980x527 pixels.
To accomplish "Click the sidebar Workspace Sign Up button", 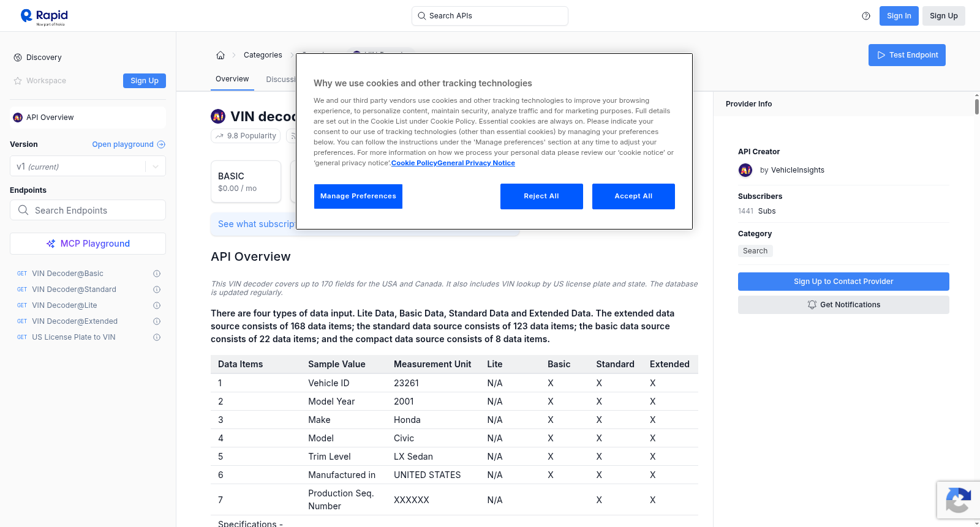I will [145, 81].
